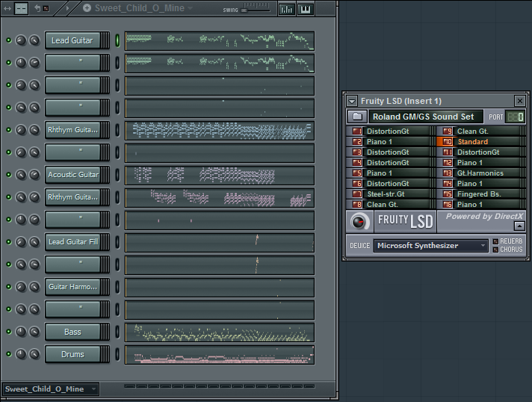Toggle the Chorus checkbox in Fruity LSD

point(495,250)
